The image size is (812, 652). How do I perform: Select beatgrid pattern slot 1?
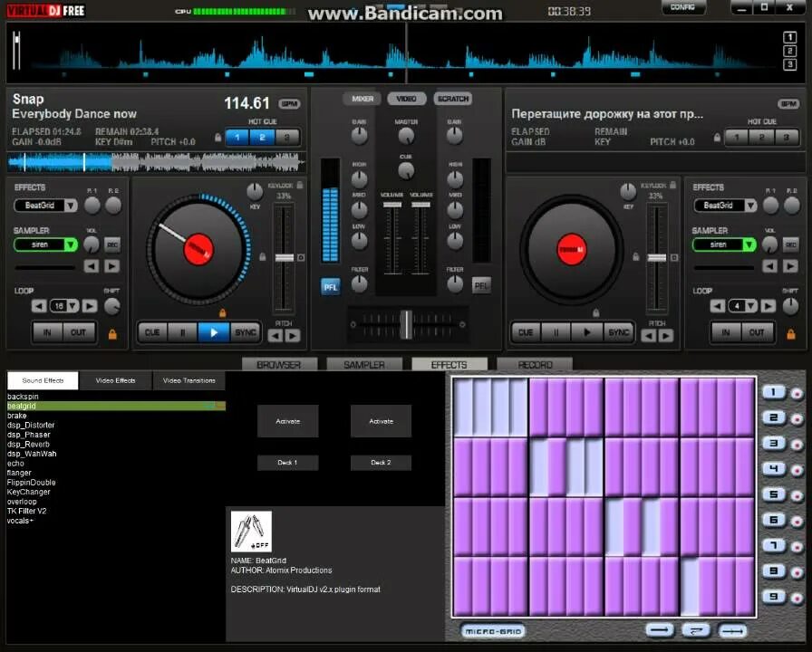(774, 392)
